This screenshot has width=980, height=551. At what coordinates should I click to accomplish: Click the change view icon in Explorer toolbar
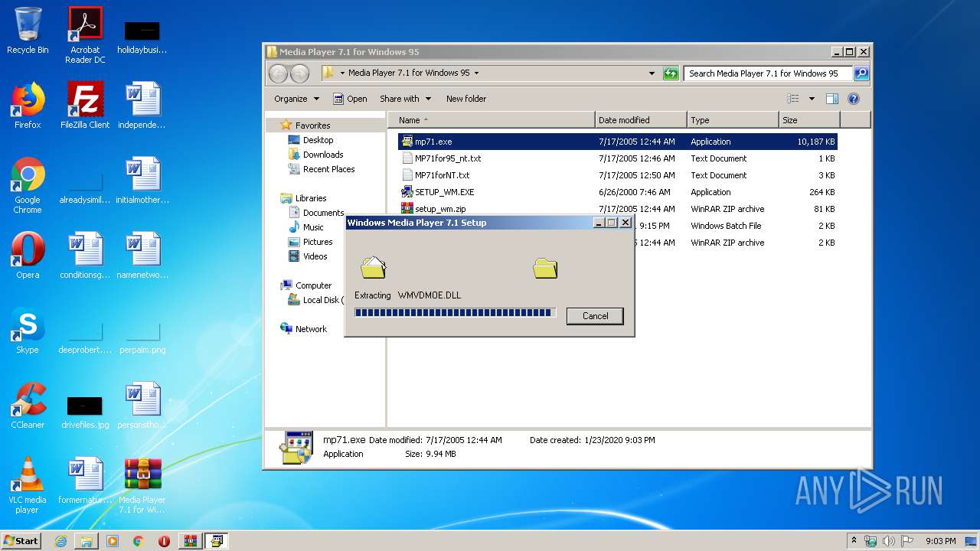(793, 99)
